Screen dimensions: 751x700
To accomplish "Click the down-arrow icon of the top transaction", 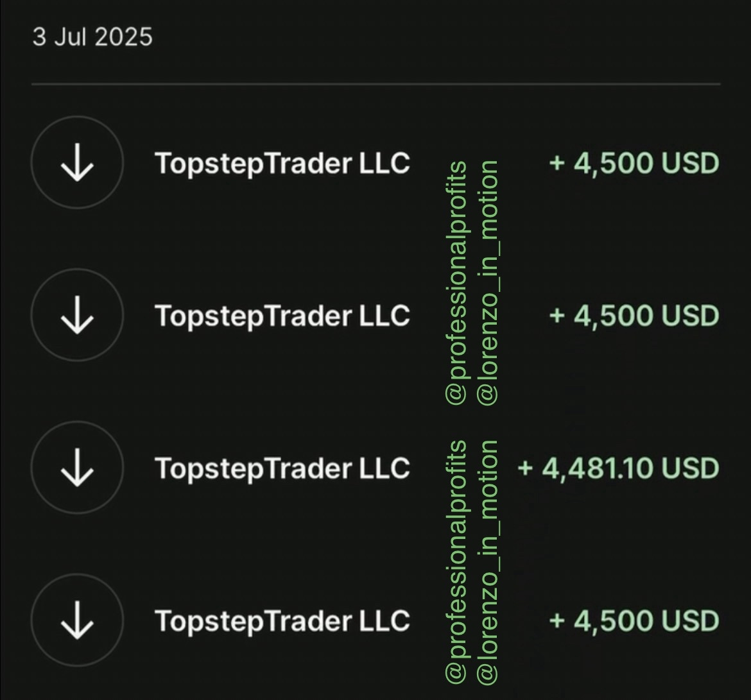I will [76, 164].
